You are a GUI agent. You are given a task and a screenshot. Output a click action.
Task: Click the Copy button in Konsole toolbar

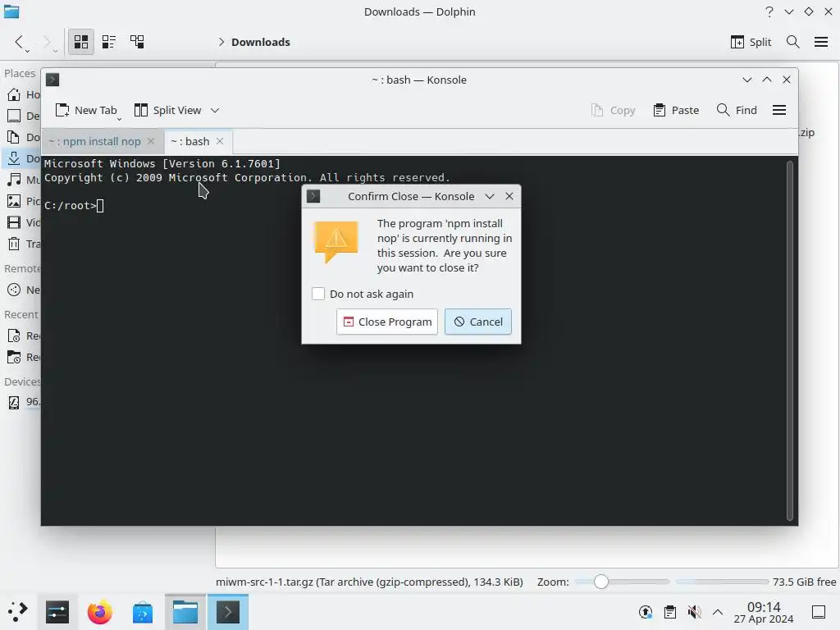613,110
